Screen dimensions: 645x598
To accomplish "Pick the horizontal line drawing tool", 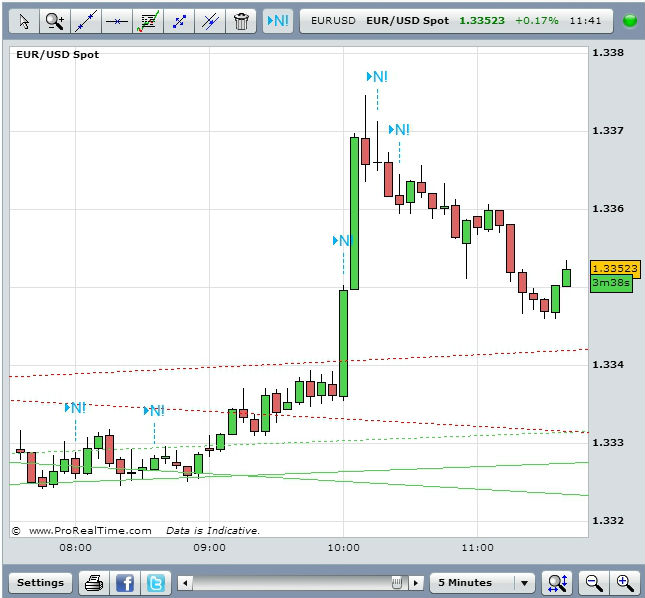I will click(x=117, y=21).
